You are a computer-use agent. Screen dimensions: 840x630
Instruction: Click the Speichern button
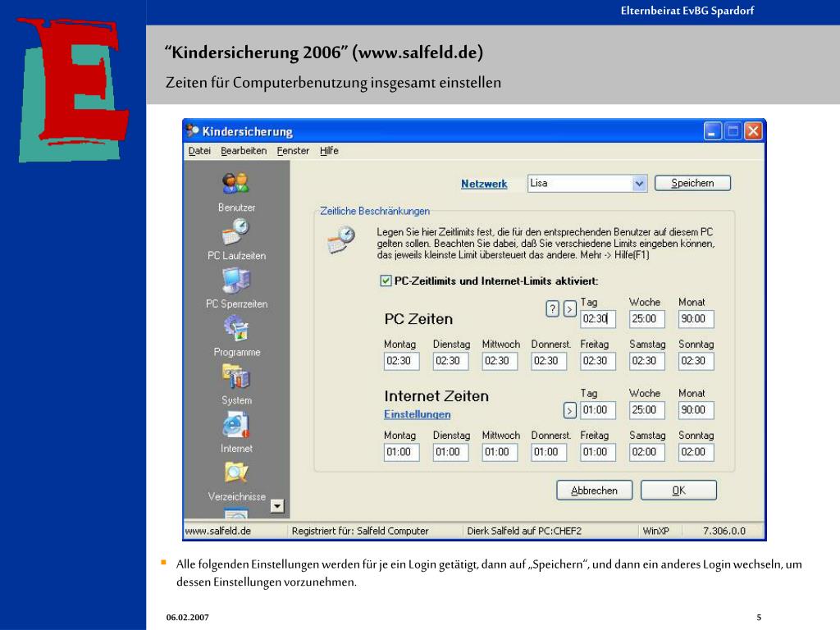(692, 183)
